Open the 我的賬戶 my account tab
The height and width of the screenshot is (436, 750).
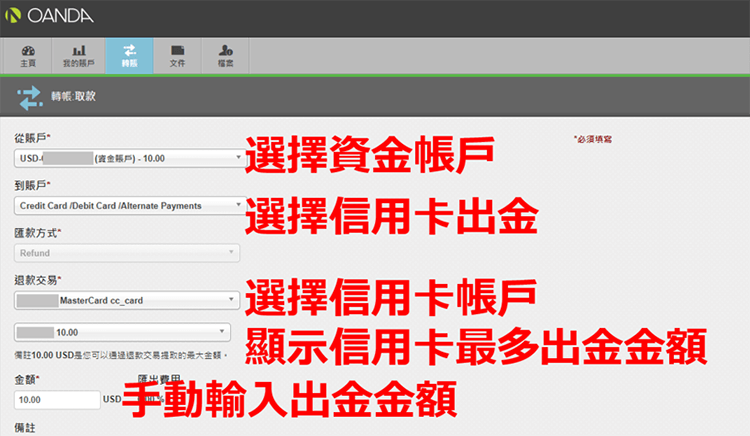click(78, 56)
